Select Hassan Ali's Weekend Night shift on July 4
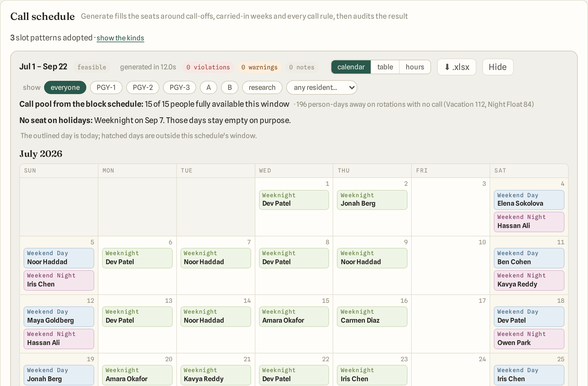The image size is (588, 386). coord(529,222)
